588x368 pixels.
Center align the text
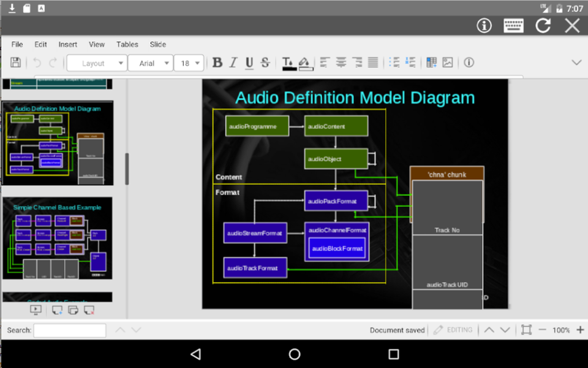[x=341, y=63]
